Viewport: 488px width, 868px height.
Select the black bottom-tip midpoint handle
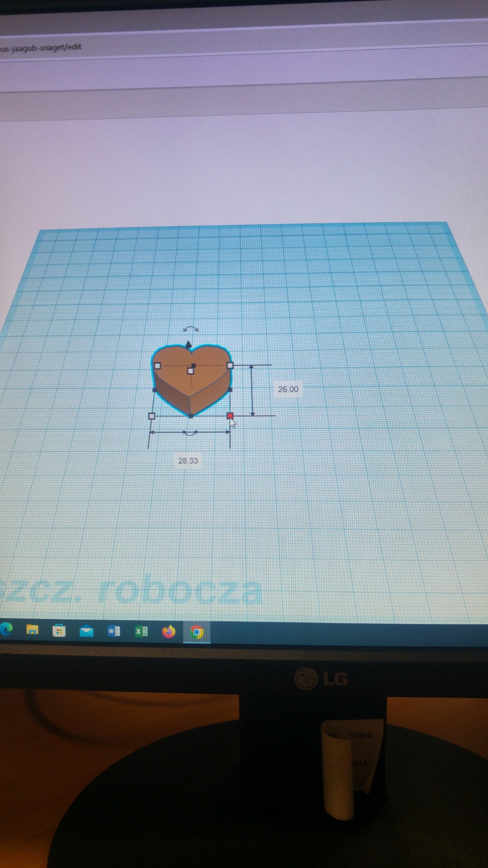coord(191,416)
